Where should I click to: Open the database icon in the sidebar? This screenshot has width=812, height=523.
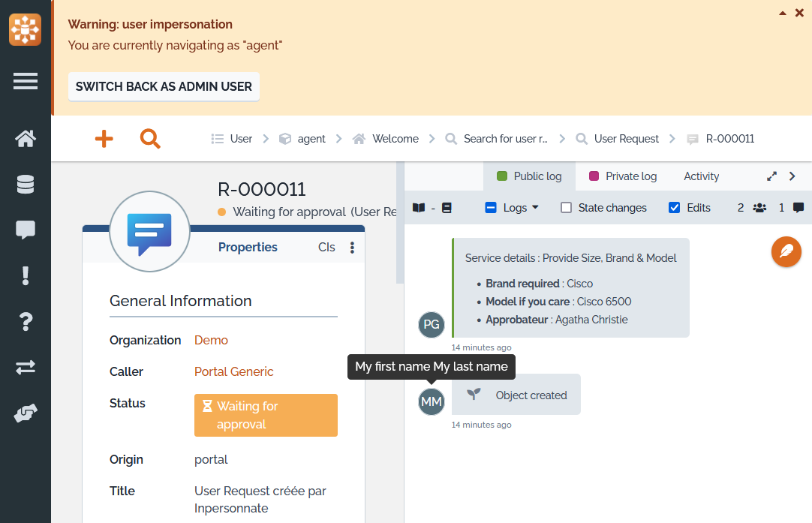(x=26, y=185)
